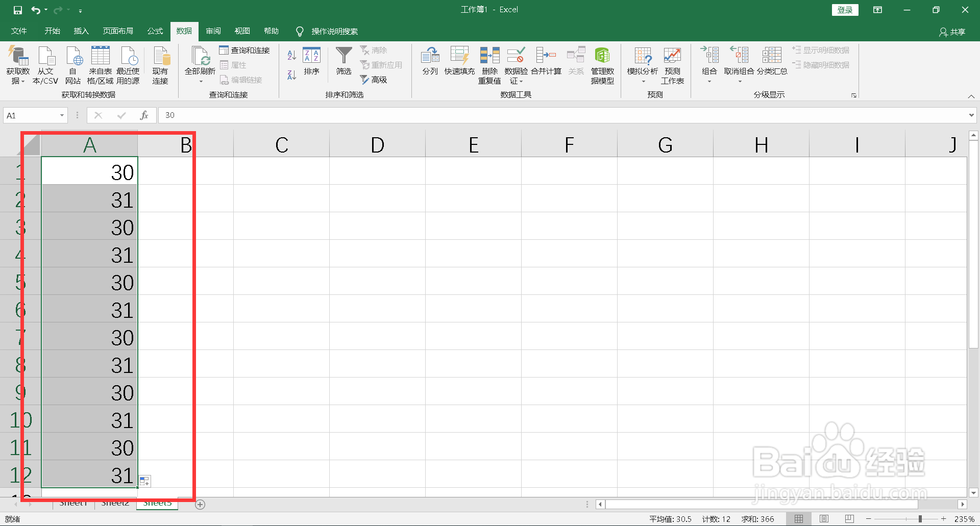Import data From Web (自网站)
Image resolution: width=980 pixels, height=526 pixels.
tap(73, 65)
